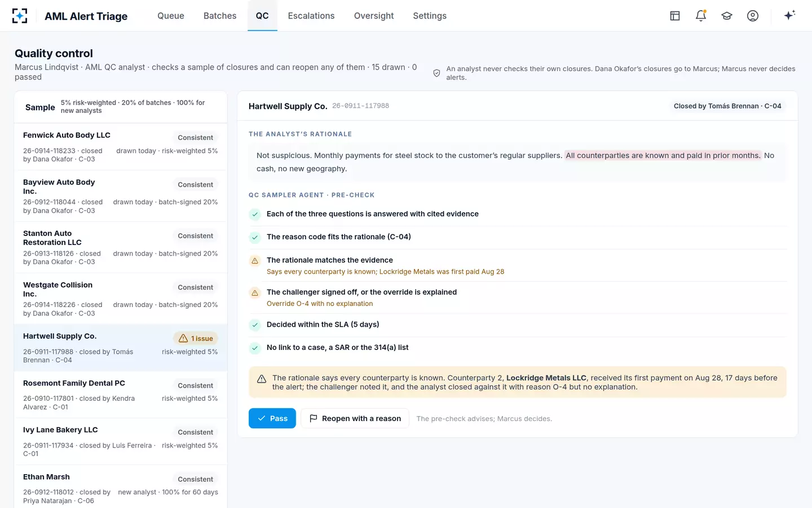Click the green check beside reason code fits

click(x=255, y=238)
